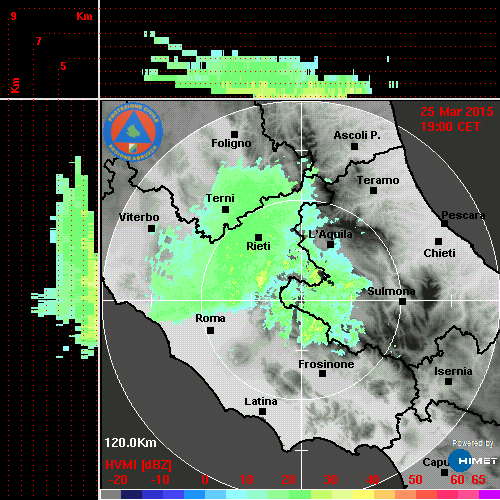Click the Protezione Civile Abruzzo logo
Screen dimensions: 500x500
click(133, 132)
